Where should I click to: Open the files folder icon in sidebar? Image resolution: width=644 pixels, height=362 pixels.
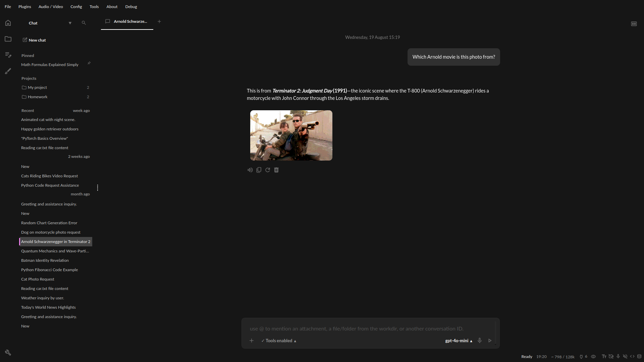pos(8,39)
